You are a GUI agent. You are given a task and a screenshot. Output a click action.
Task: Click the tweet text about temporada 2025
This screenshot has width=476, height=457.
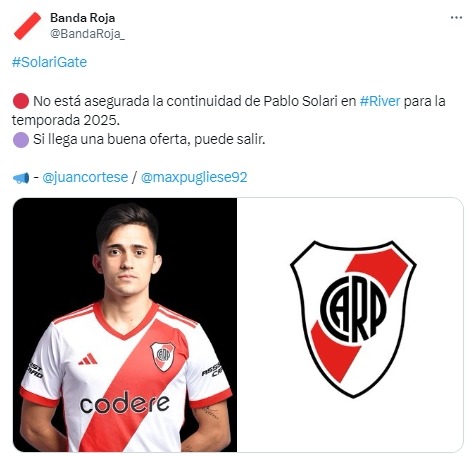[229, 111]
